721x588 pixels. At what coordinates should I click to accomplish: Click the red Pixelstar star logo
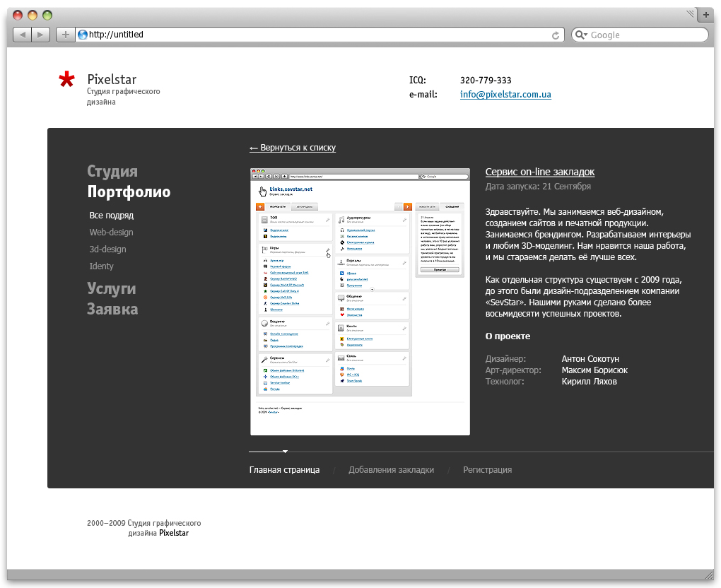(66, 79)
